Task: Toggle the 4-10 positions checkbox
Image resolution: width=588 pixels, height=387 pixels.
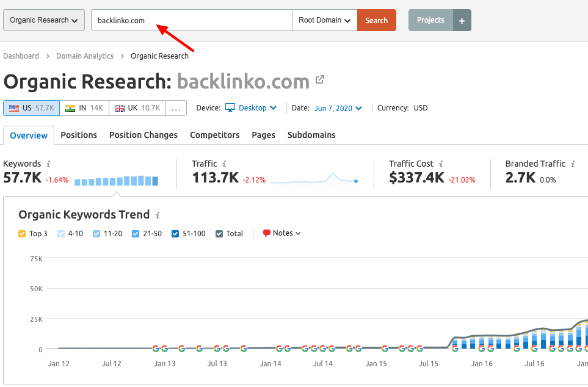Action: pyautogui.click(x=61, y=234)
